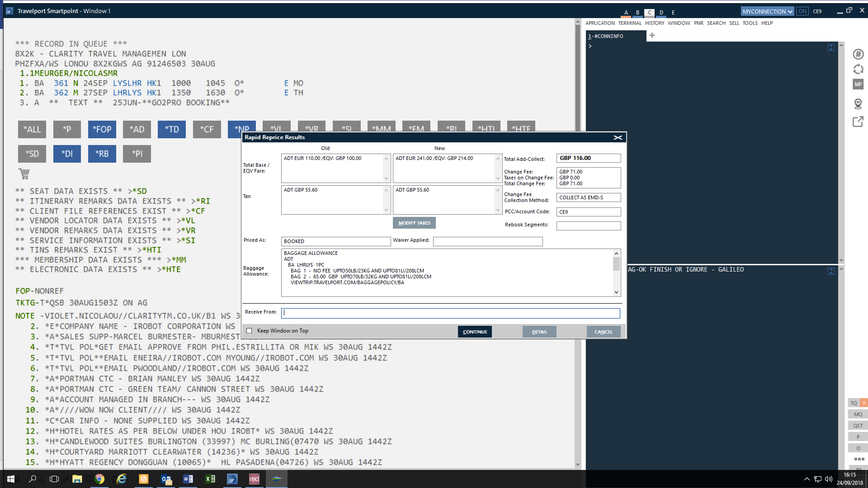Open the hotel map pin icon

click(x=858, y=104)
